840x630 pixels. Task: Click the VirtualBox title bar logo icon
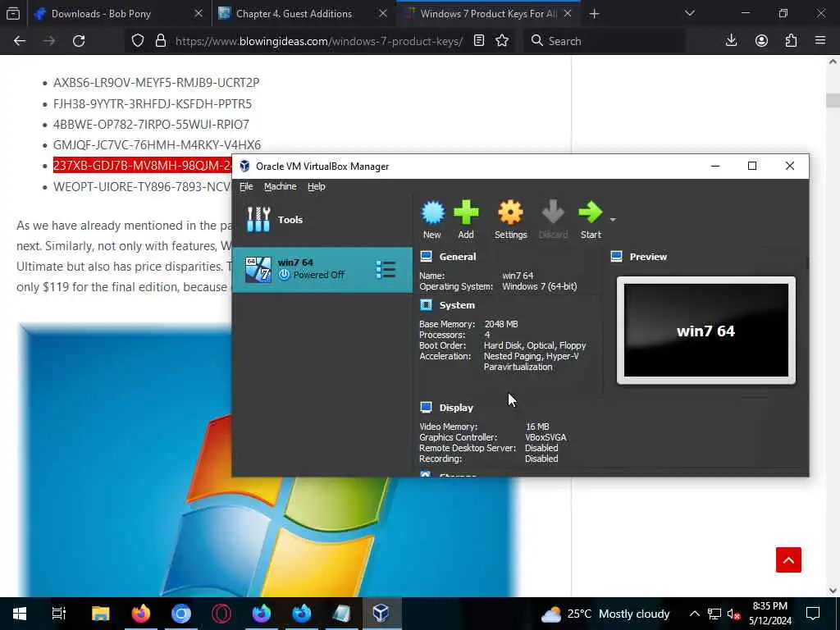click(244, 166)
